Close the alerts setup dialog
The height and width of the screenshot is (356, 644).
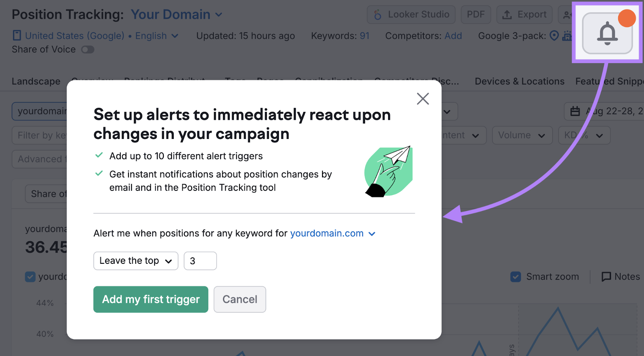point(423,99)
